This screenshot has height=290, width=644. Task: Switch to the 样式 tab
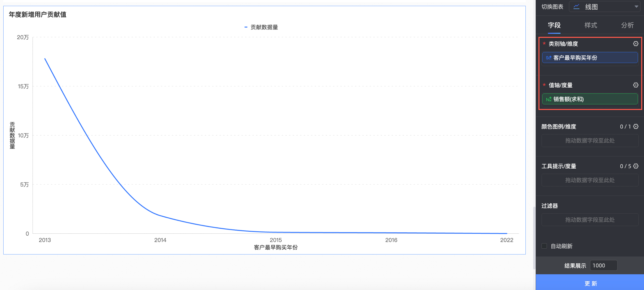pos(591,25)
